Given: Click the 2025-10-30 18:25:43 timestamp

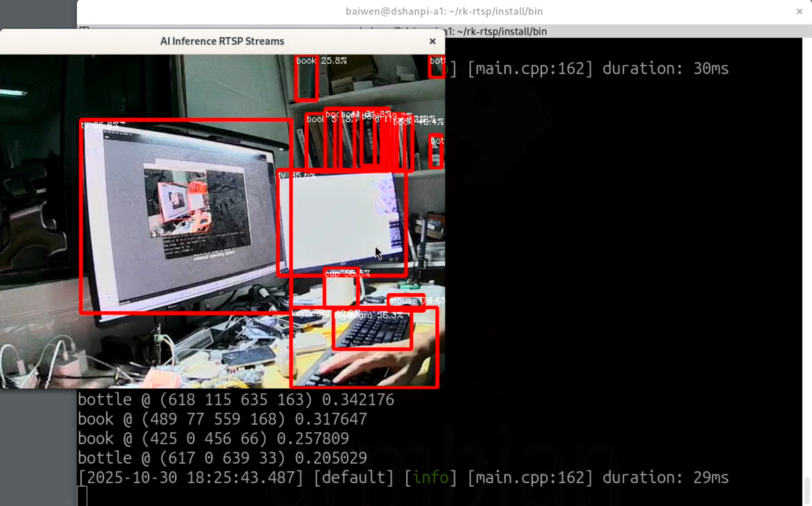Looking at the screenshot, I should coord(190,478).
